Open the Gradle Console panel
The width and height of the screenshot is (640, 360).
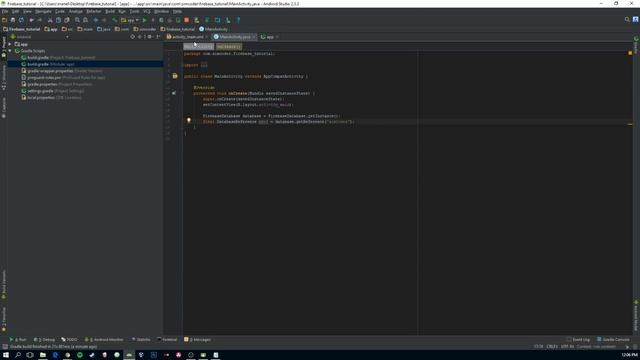[613, 340]
